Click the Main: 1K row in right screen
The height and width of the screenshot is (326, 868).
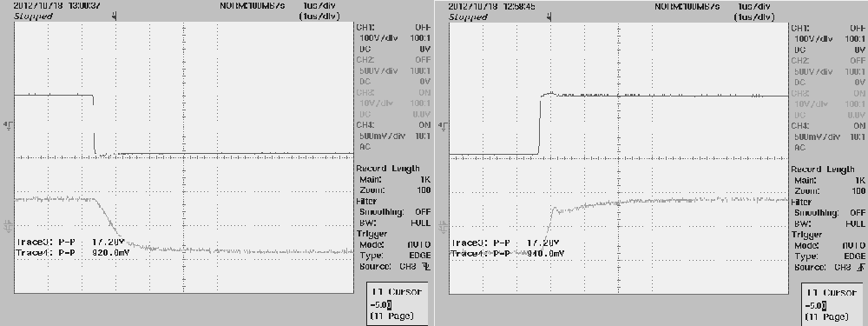pos(831,180)
